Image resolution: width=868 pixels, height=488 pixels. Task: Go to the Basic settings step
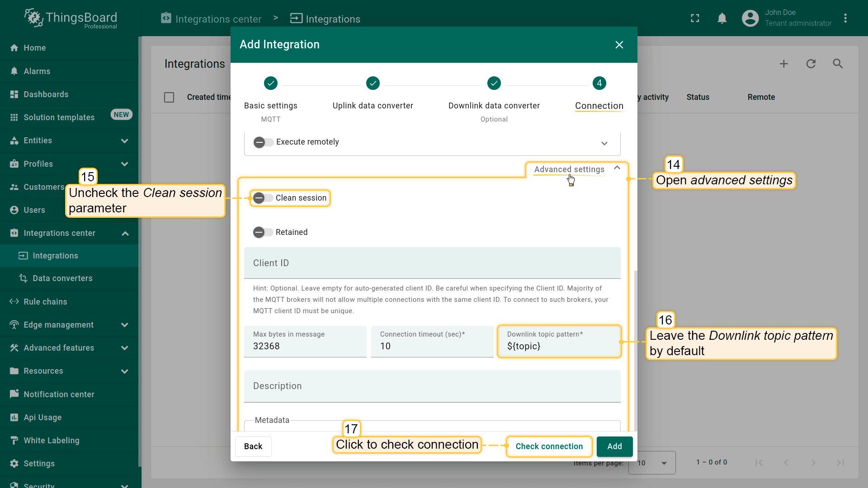(270, 84)
